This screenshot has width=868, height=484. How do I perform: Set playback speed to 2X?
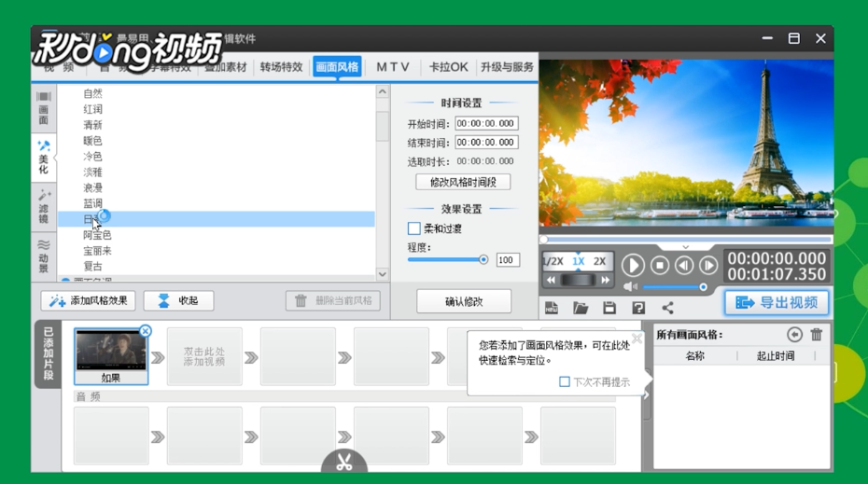pyautogui.click(x=599, y=262)
